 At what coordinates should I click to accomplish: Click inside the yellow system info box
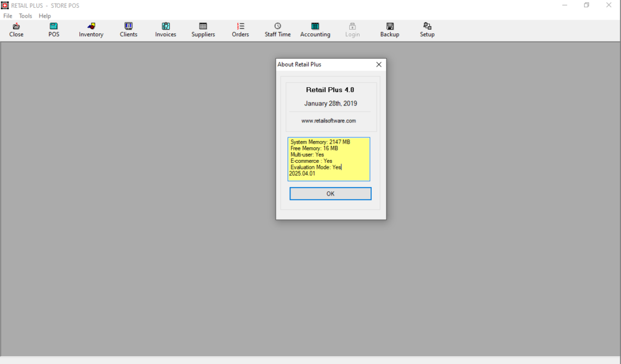(x=329, y=159)
